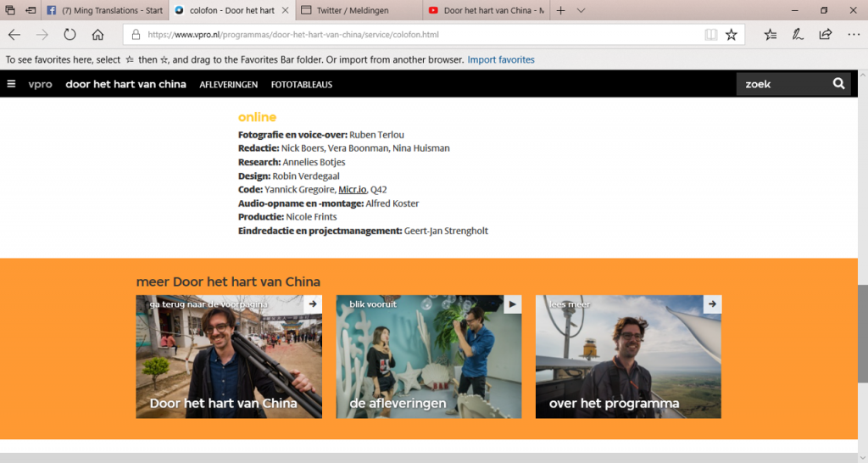
Task: Click the name Ruben Terlou
Action: click(376, 135)
